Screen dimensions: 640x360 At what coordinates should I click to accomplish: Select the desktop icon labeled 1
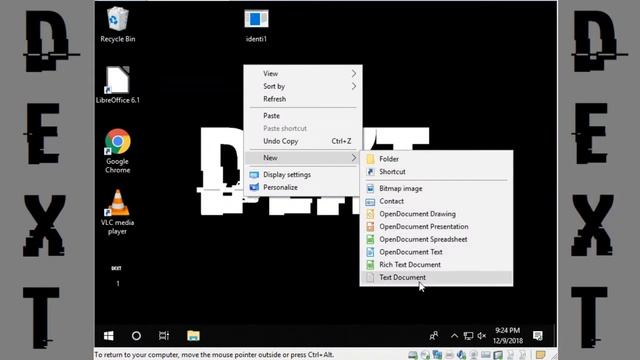pyautogui.click(x=118, y=275)
